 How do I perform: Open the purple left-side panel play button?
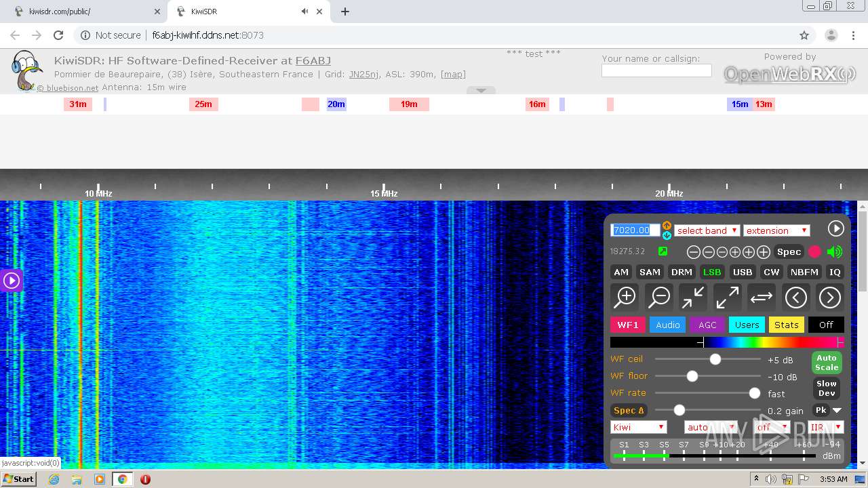coord(12,280)
